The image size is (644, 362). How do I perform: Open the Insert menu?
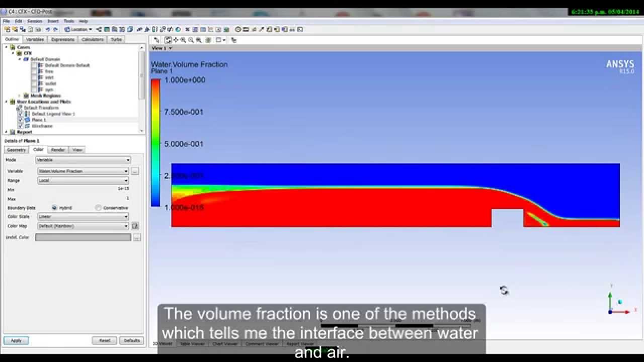pyautogui.click(x=53, y=21)
